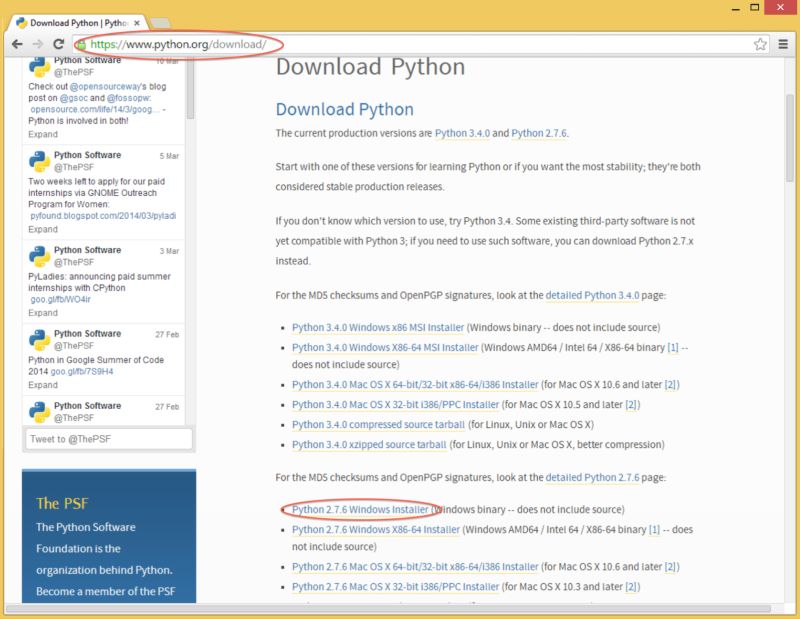Click the browser back arrow icon

pos(17,44)
